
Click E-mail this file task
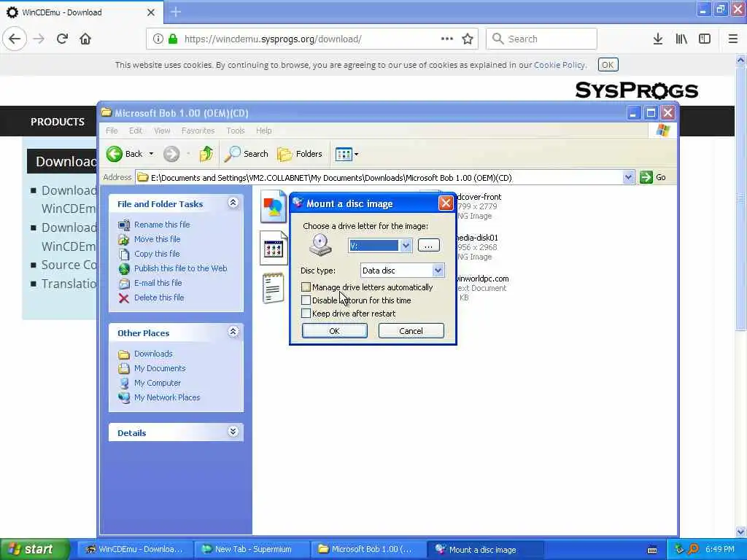pyautogui.click(x=158, y=283)
